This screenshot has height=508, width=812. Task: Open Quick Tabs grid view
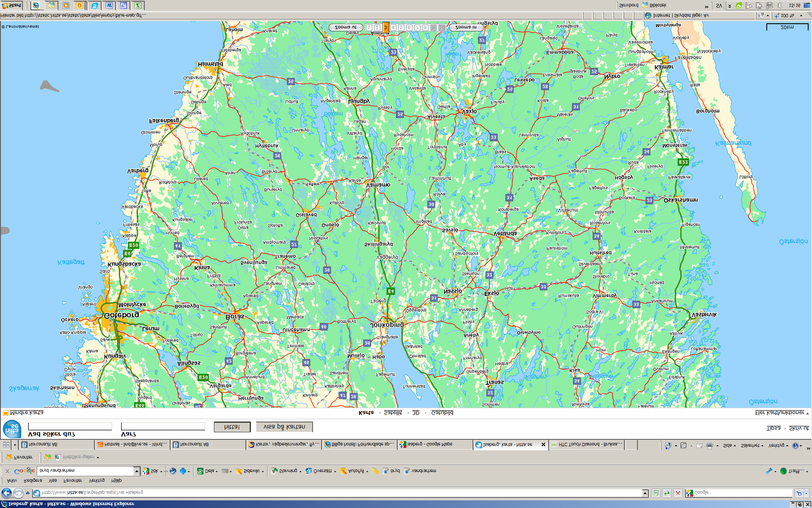pos(6,444)
